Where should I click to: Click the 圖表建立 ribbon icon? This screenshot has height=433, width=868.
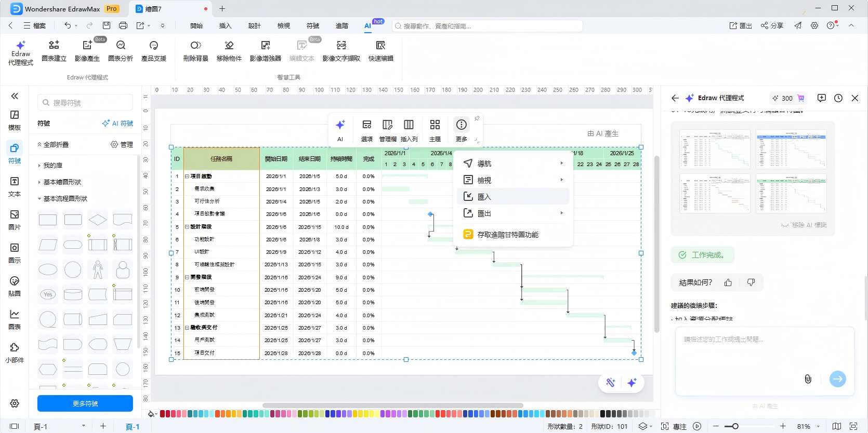pos(54,51)
